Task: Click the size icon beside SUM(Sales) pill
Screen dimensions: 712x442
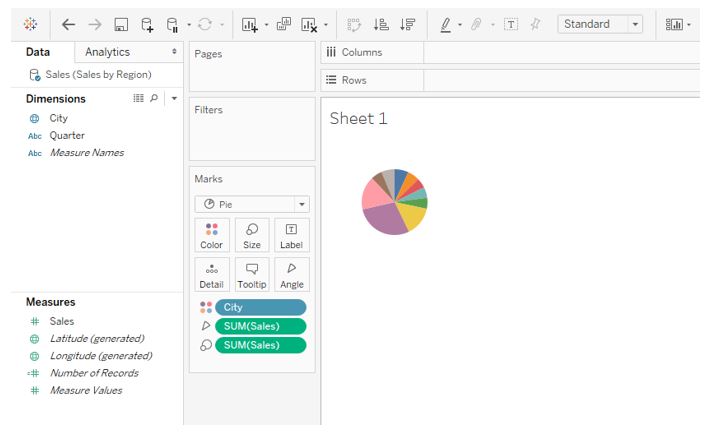Action: tap(206, 345)
